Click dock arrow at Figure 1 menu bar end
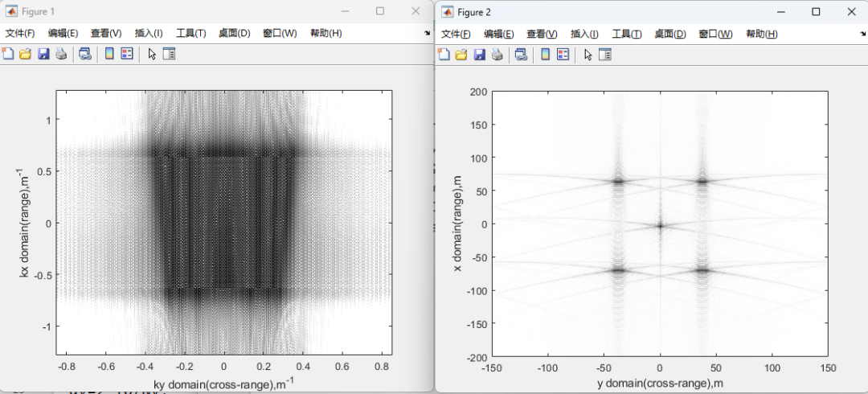The height and width of the screenshot is (394, 868). (427, 33)
